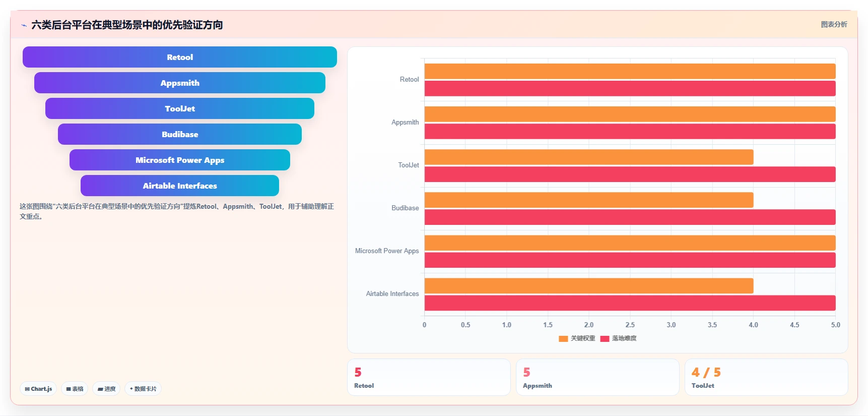The width and height of the screenshot is (868, 416).
Task: Select the Budibase funnel stage
Action: (x=180, y=134)
